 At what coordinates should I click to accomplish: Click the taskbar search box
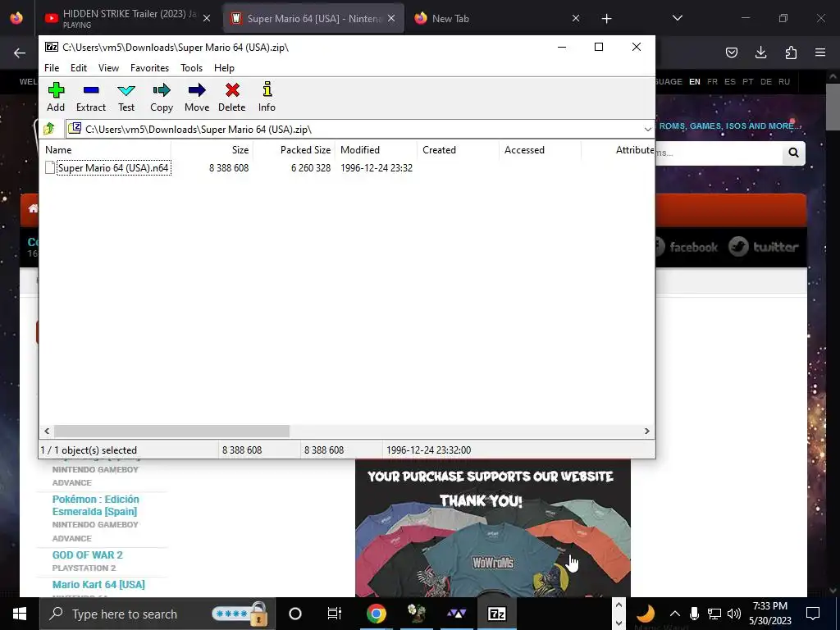tap(157, 614)
